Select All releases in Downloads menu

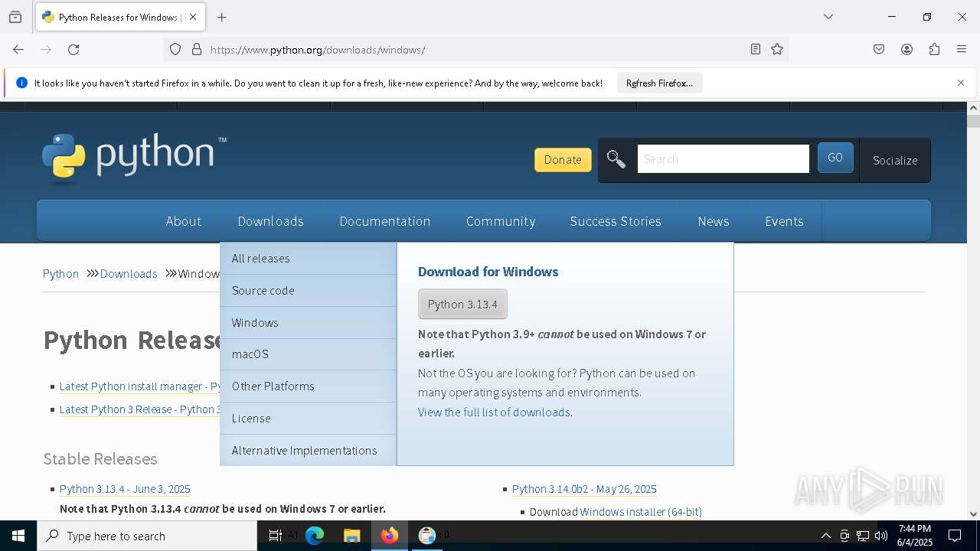coord(308,259)
